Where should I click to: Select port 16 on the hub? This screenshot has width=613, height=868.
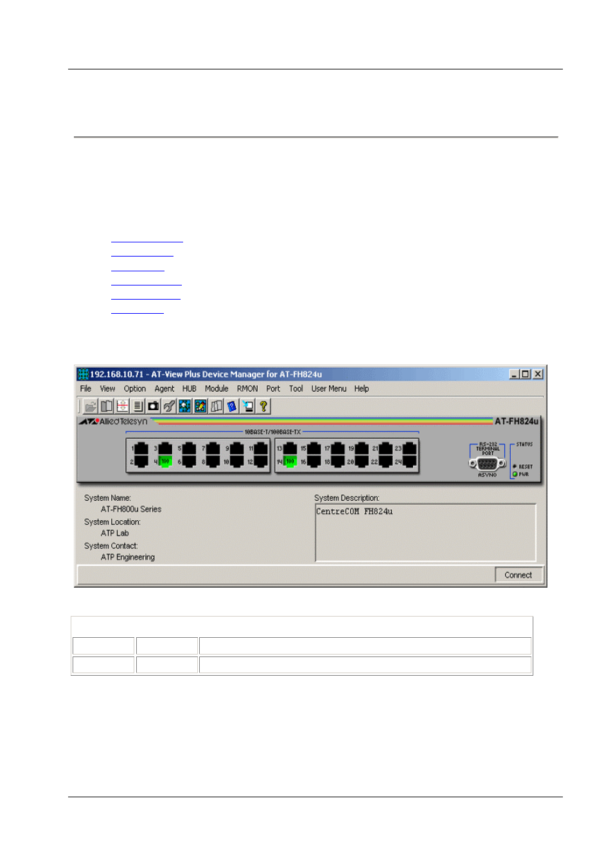(x=314, y=461)
